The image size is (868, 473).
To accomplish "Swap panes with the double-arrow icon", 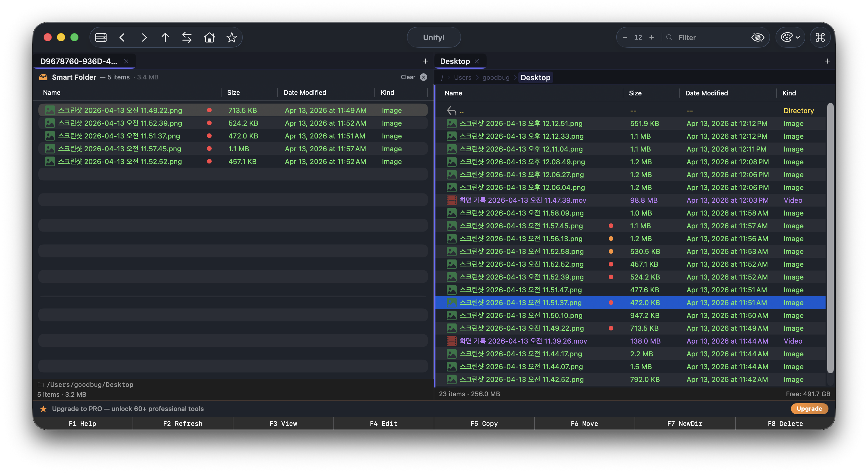I will click(187, 38).
